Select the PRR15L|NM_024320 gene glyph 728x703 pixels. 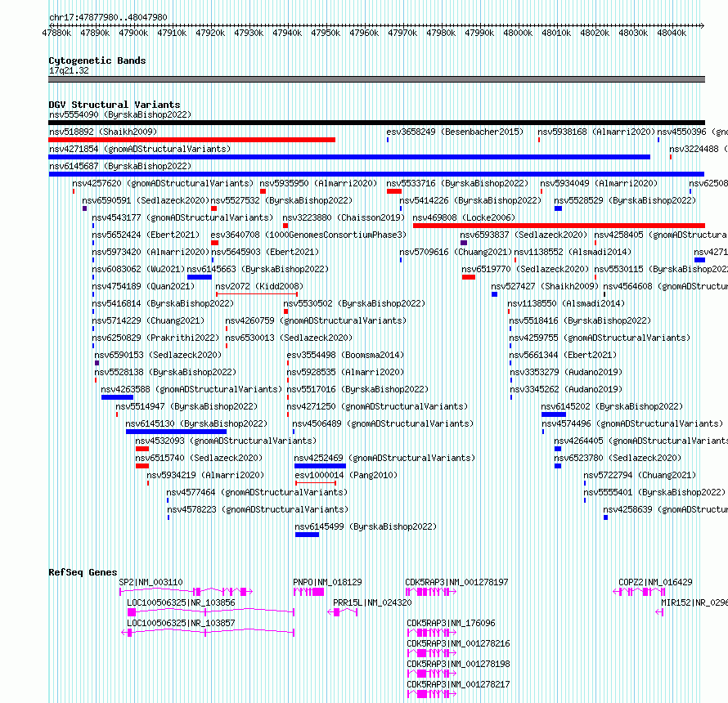click(x=343, y=612)
